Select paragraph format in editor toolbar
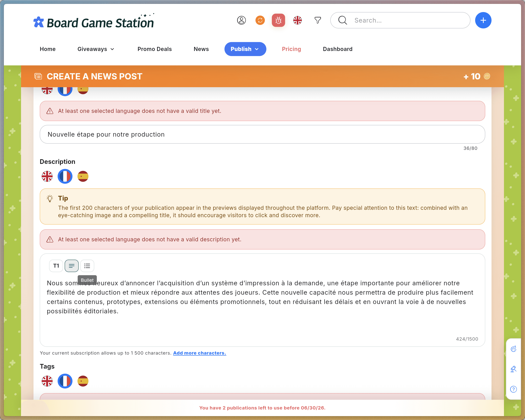This screenshot has height=420, width=525. [x=72, y=266]
